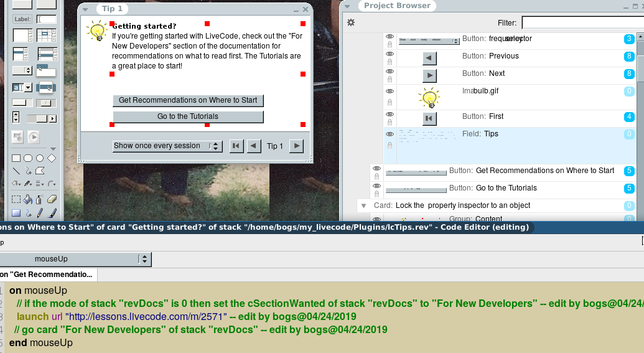
Task: Choose the Rectangle graphic tool
Action: [x=16, y=158]
